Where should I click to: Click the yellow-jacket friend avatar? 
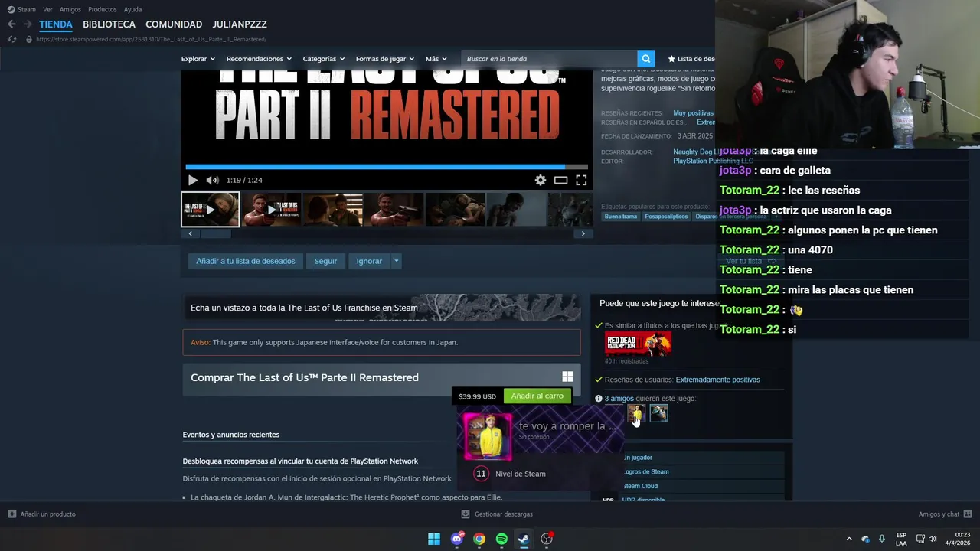click(636, 413)
